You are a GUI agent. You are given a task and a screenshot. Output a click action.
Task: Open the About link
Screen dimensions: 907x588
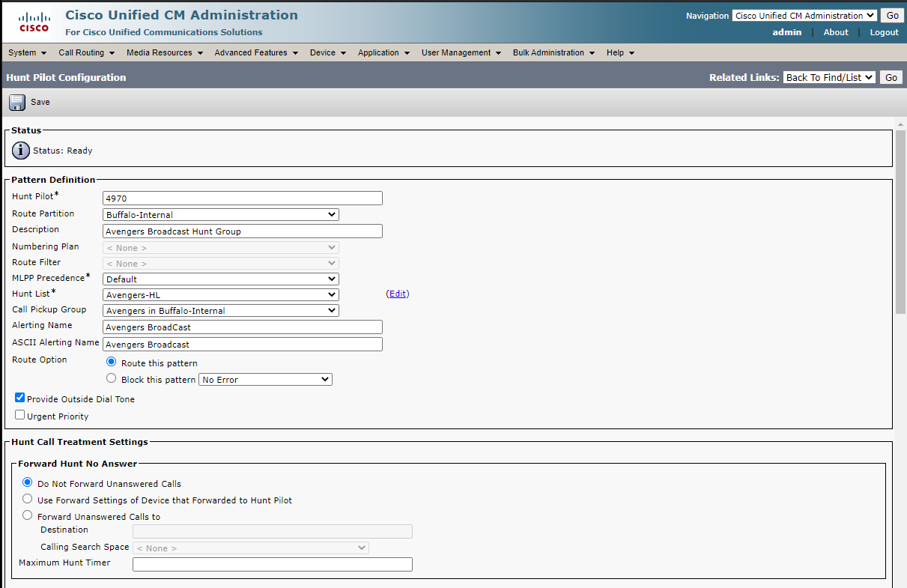836,32
